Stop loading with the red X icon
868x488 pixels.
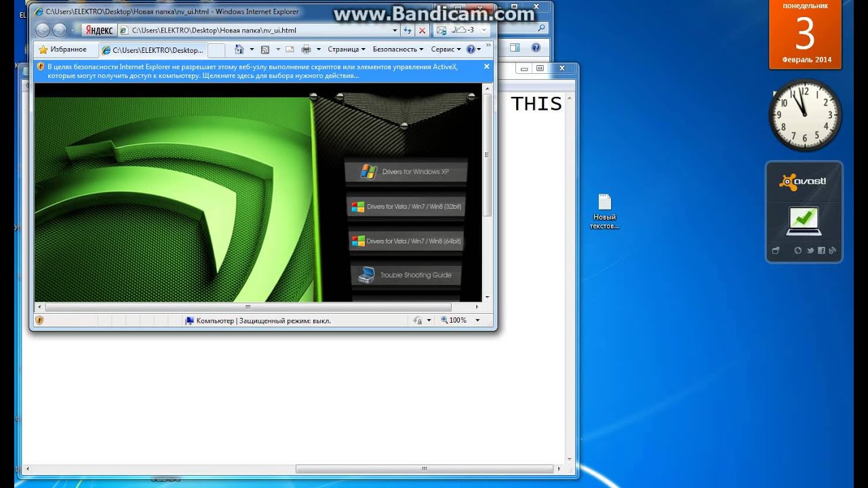click(422, 30)
